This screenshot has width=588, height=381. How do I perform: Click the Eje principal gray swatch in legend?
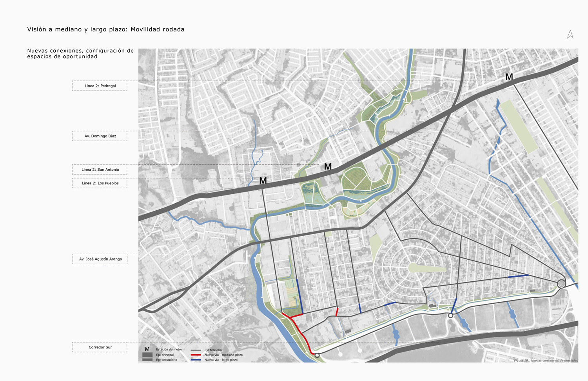[147, 355]
